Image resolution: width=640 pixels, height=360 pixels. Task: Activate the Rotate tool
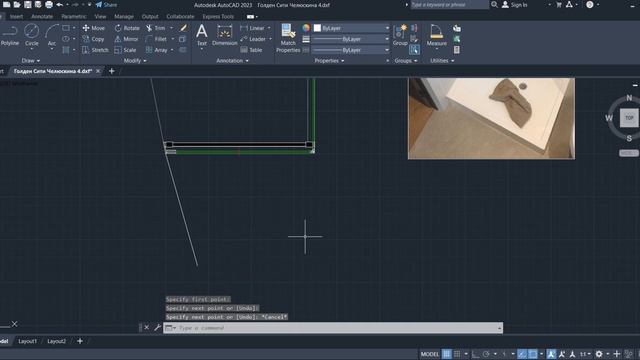[x=127, y=28]
